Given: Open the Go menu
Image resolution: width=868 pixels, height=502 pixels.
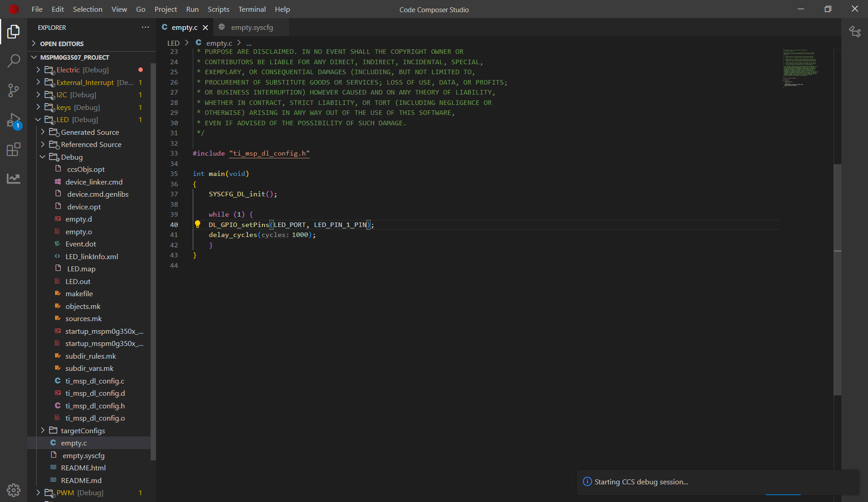Looking at the screenshot, I should point(141,9).
